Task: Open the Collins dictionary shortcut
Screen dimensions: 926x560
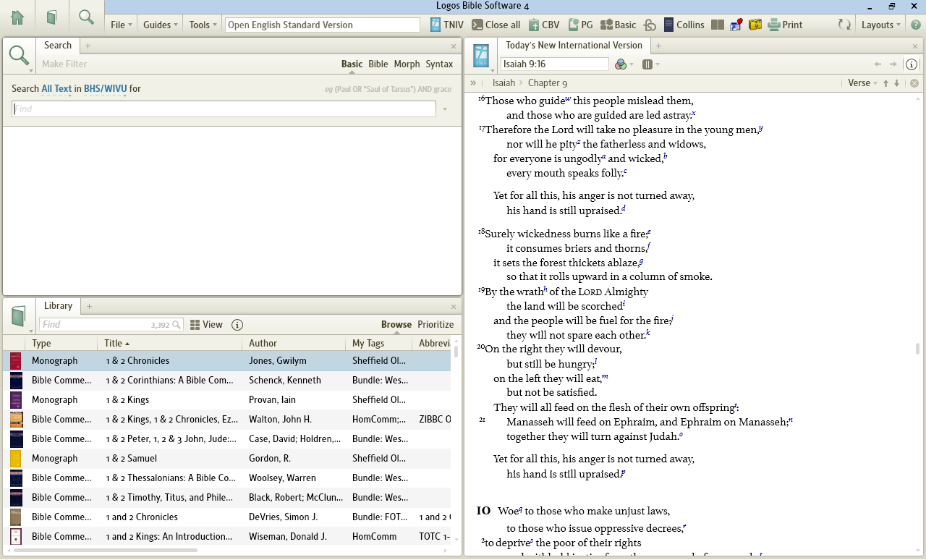Action: click(684, 25)
